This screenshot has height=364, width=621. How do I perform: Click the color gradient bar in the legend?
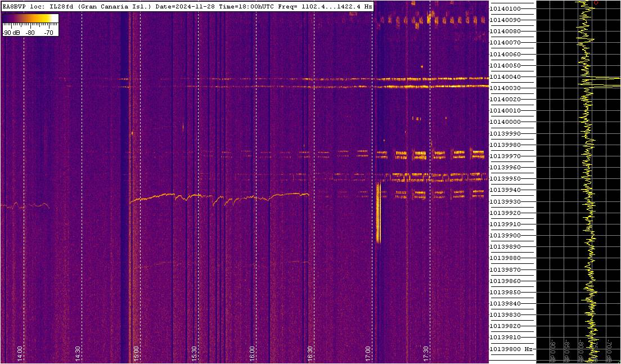pyautogui.click(x=30, y=18)
